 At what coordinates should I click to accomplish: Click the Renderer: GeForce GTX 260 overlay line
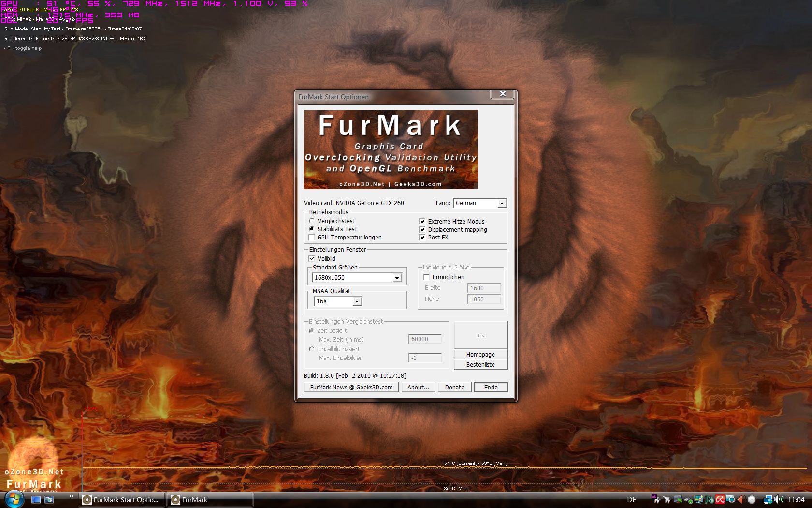(x=75, y=39)
